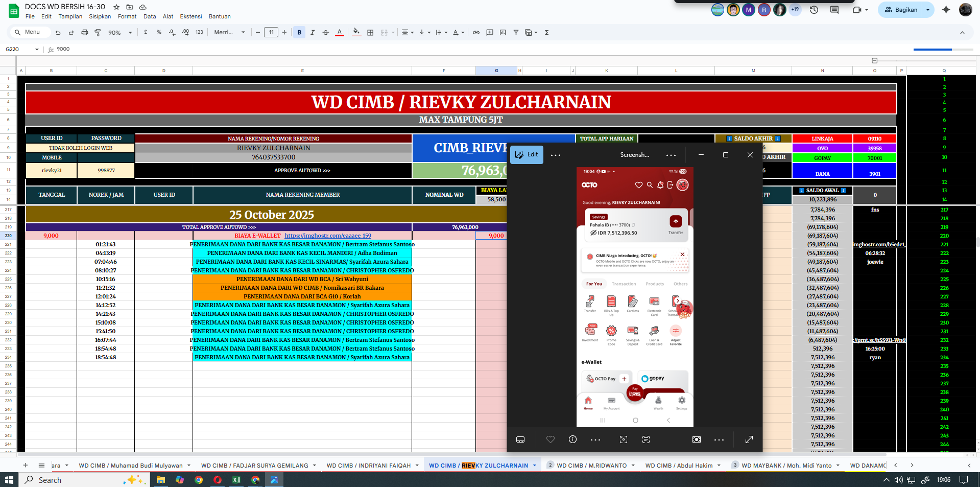Activate the paint format tool
980x487 pixels.
(98, 33)
